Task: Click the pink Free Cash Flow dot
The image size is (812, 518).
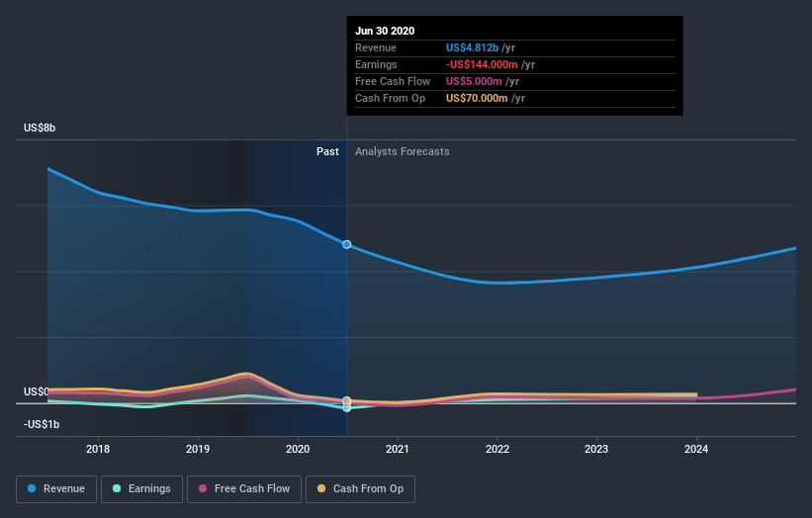Action: click(x=203, y=488)
